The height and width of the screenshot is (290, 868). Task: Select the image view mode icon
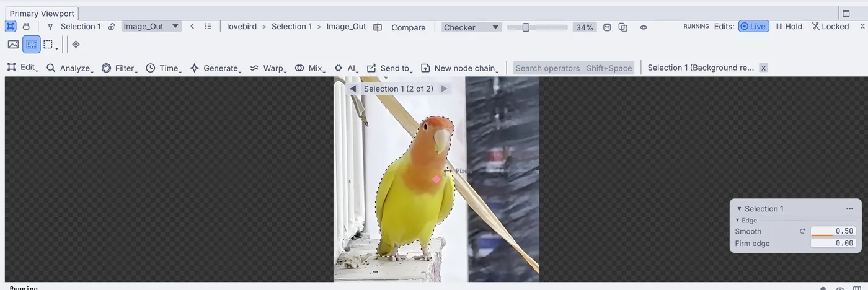(x=13, y=44)
